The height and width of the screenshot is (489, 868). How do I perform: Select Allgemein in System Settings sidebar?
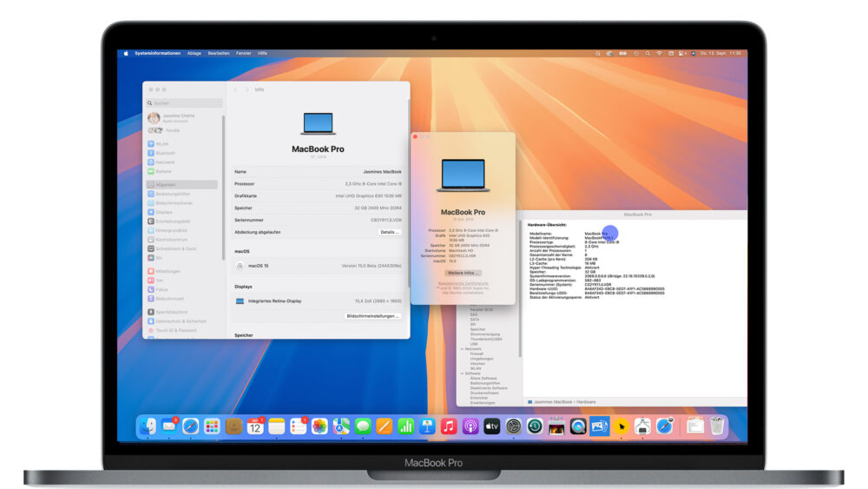click(x=182, y=184)
